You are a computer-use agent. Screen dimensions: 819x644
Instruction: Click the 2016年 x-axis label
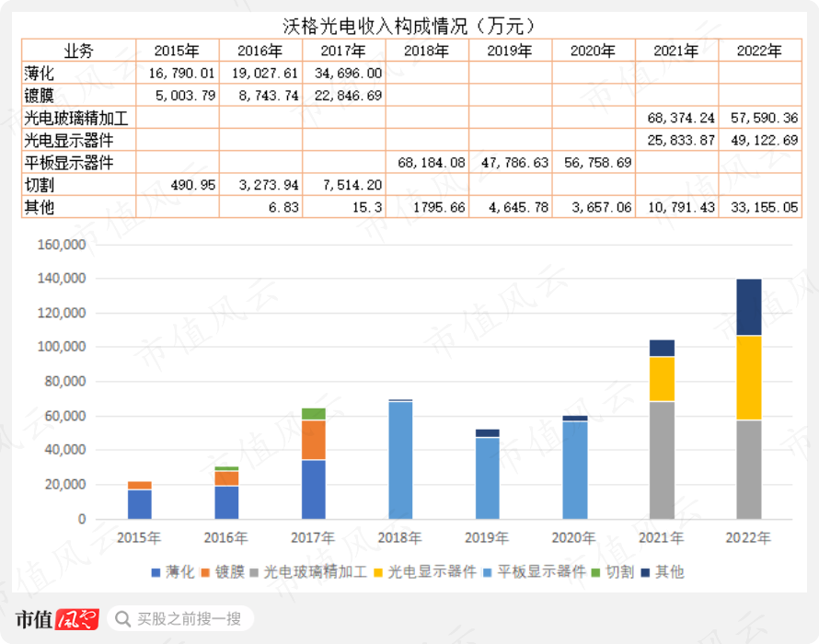[225, 538]
